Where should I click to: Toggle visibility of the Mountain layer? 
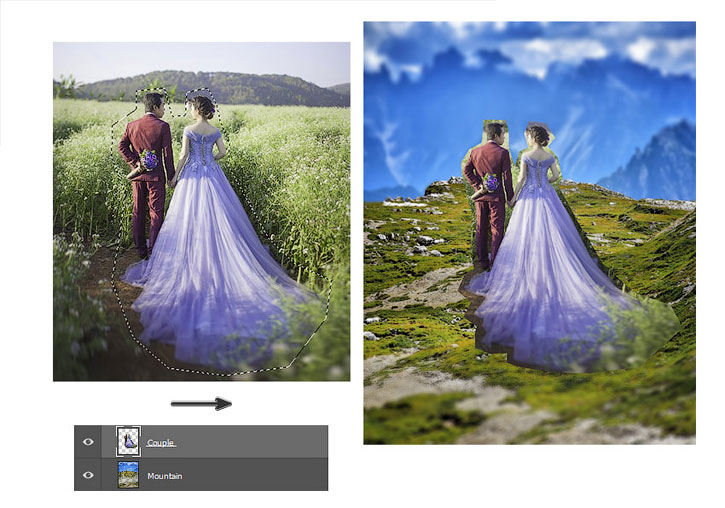click(x=88, y=475)
